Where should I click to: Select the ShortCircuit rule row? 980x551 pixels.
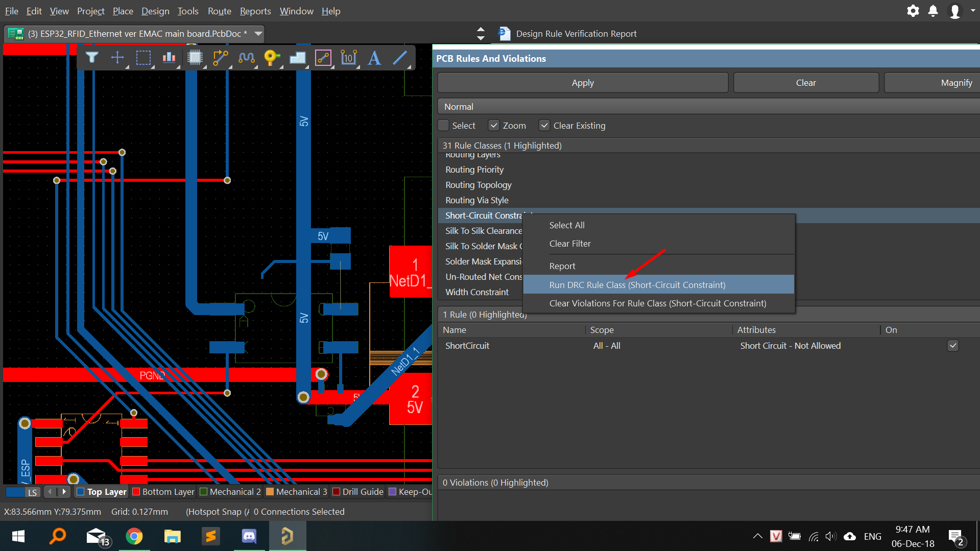pos(708,346)
